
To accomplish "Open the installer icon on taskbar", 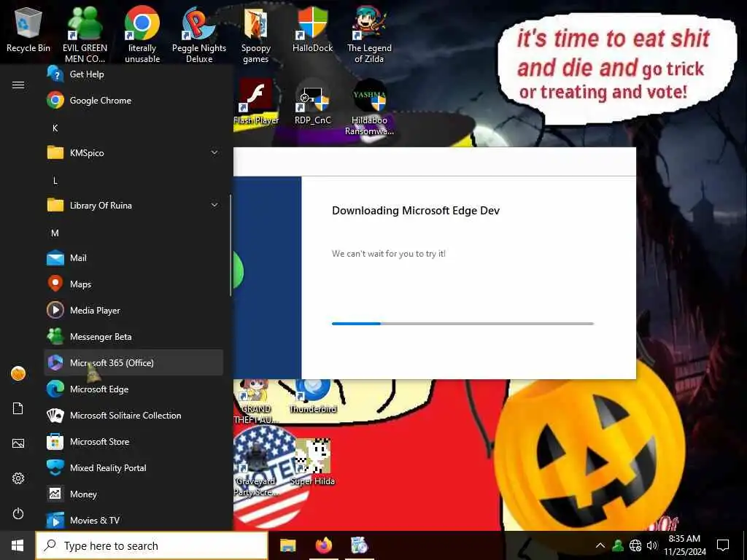I will [359, 545].
